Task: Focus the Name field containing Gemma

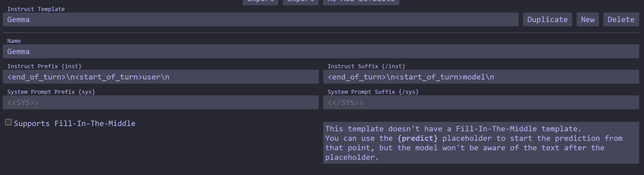Action: (x=321, y=51)
